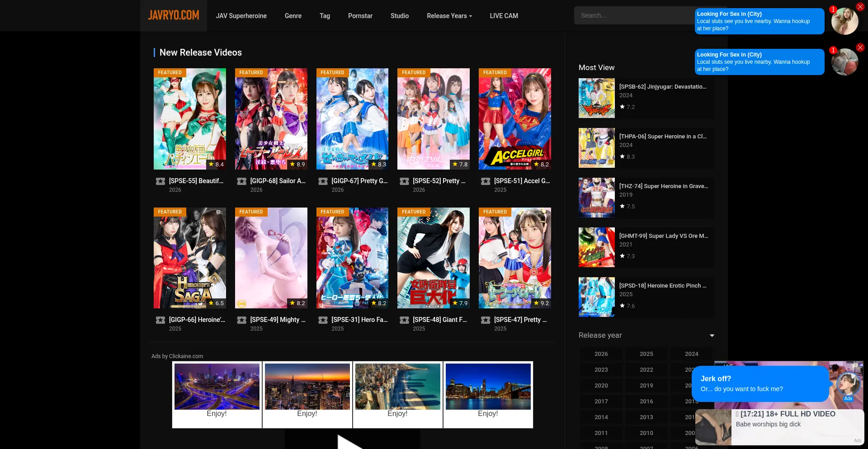The width and height of the screenshot is (868, 449).
Task: Open the LIVE CAM link in navbar
Action: pos(504,16)
